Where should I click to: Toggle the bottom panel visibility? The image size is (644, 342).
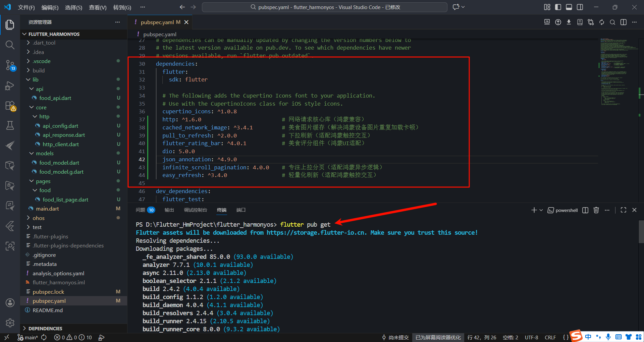(x=569, y=7)
